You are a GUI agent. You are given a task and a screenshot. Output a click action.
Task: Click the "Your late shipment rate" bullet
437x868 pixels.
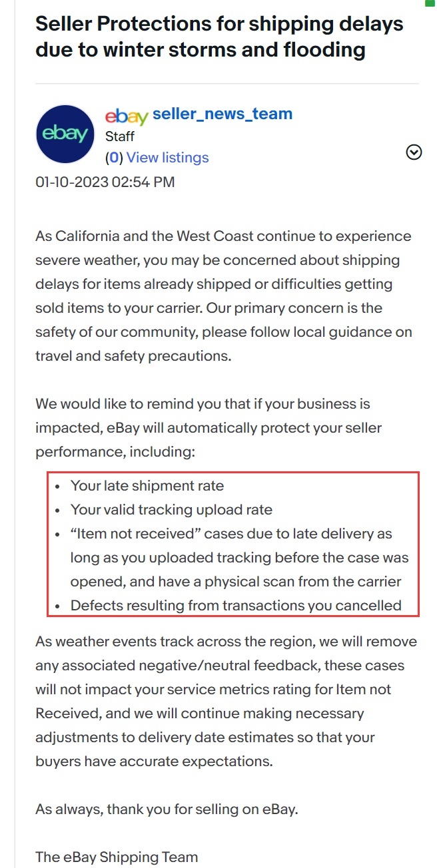147,486
